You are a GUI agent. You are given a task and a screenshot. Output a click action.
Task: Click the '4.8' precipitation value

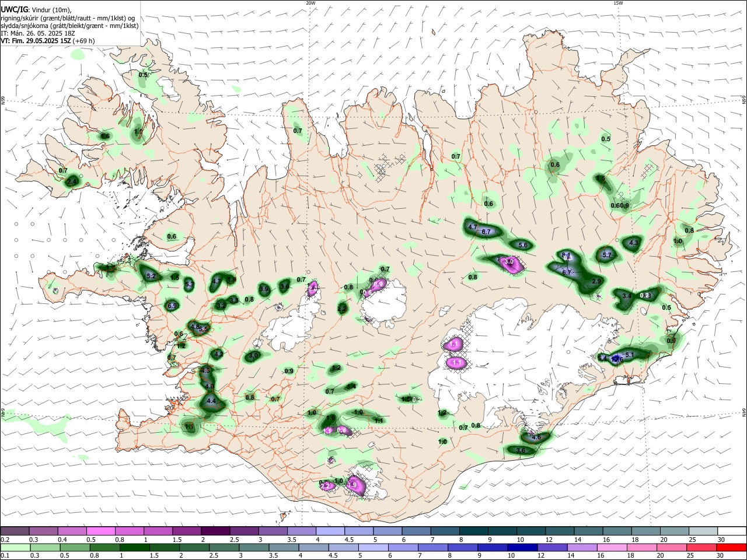194,327
